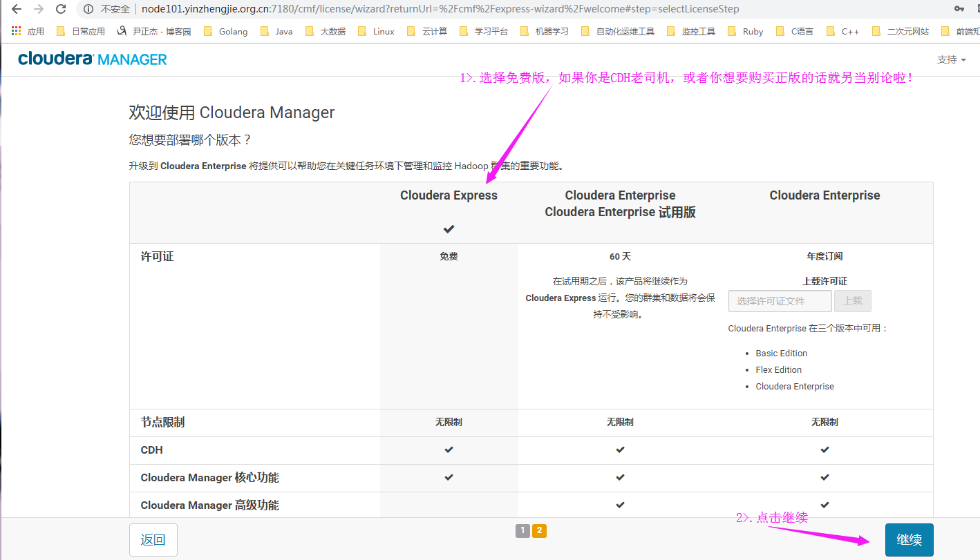
Task: Open the Apps grid bookmark
Action: click(x=28, y=31)
